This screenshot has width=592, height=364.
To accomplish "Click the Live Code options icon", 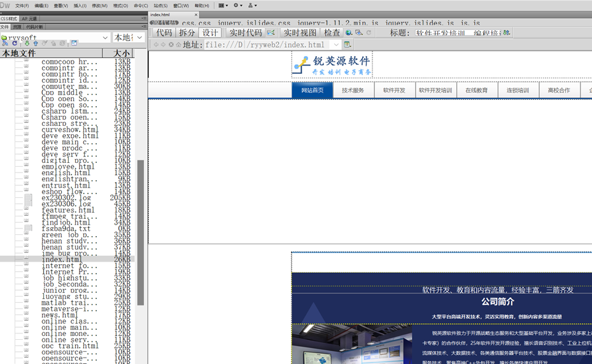I will 271,33.
